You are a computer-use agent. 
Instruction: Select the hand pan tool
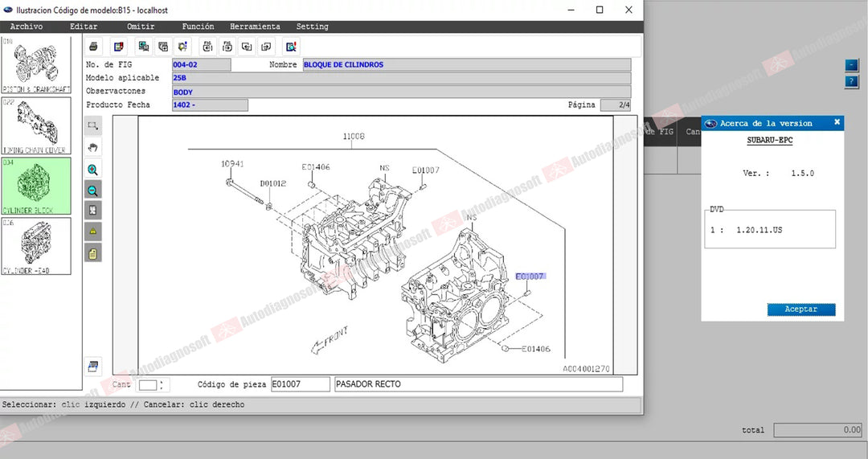pyautogui.click(x=93, y=147)
